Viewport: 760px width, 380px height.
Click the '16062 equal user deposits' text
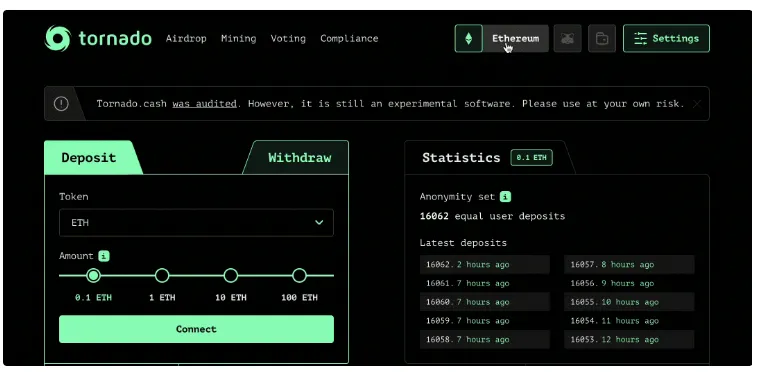pos(492,216)
